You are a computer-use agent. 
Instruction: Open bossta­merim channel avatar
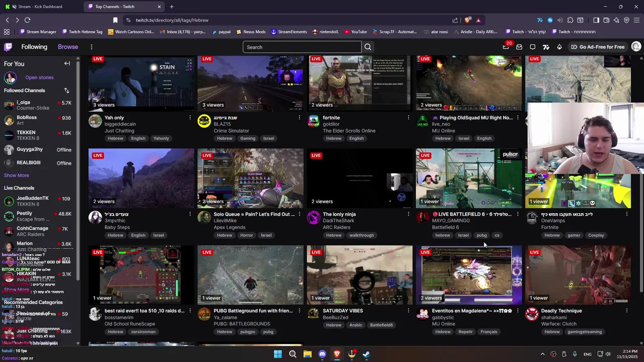(95, 314)
